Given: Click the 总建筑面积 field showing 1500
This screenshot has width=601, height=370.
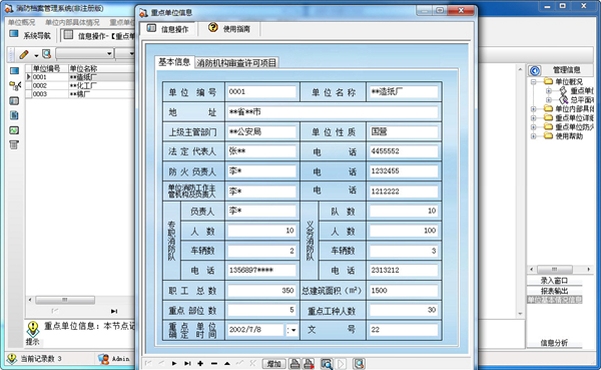Looking at the screenshot, I should coord(404,291).
